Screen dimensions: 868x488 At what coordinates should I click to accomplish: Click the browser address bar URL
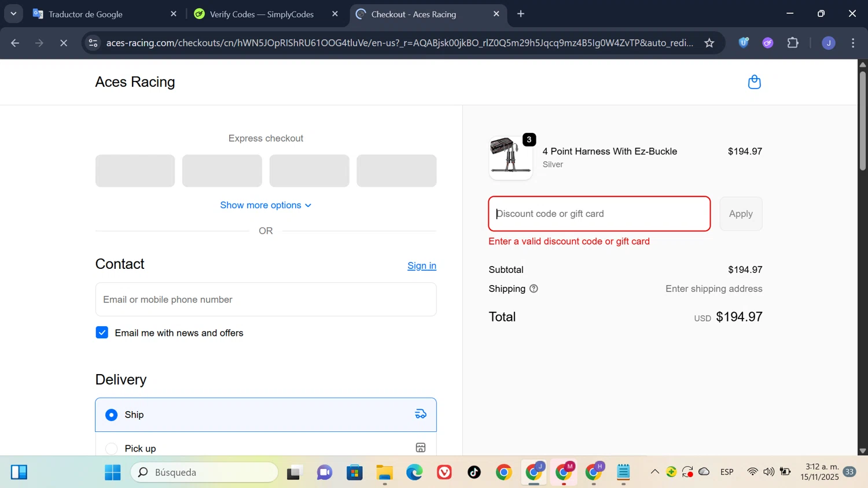399,43
